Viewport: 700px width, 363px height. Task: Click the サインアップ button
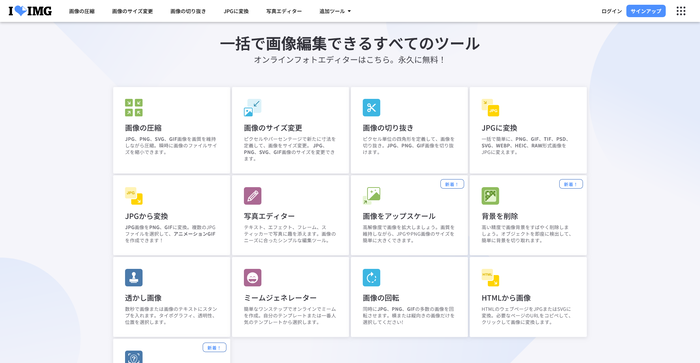coord(646,11)
